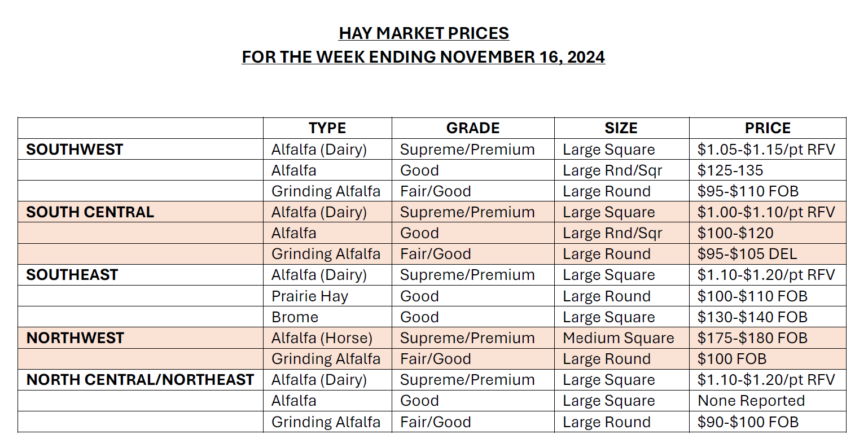Viewport: 868px width, 443px height.
Task: Select the week ending November 16 subtitle
Action: pos(423,57)
